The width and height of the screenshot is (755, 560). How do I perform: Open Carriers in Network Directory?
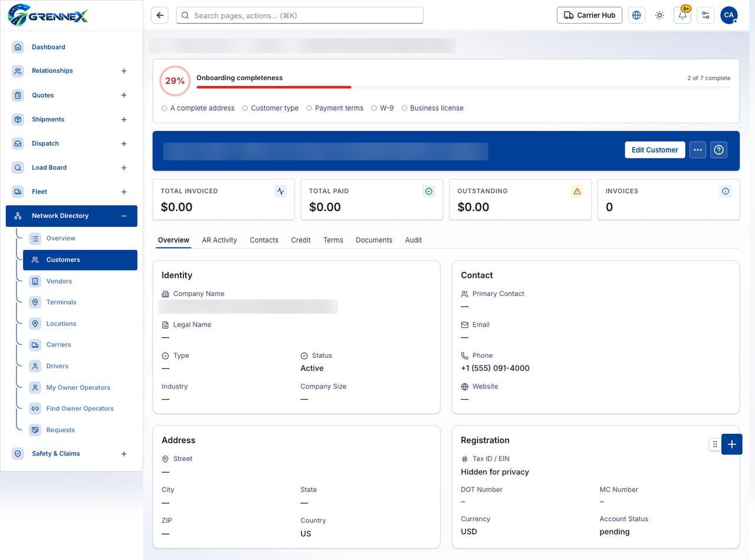[80, 345]
